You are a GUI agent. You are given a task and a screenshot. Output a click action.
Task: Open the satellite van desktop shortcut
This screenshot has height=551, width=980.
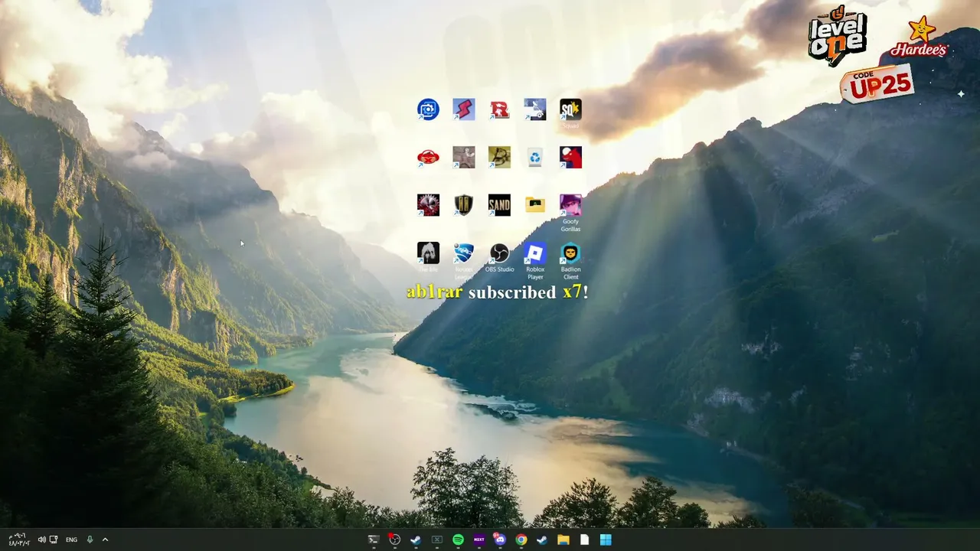[x=535, y=109]
